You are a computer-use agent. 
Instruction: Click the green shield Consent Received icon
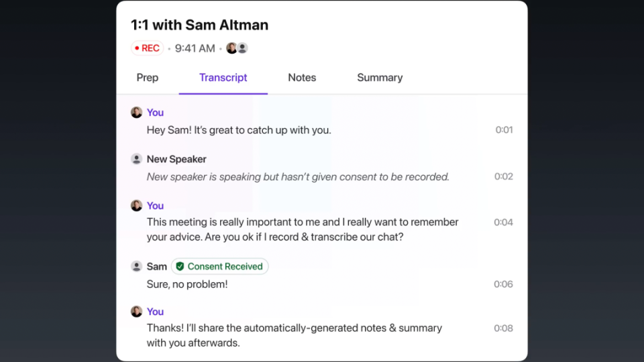[x=180, y=266]
